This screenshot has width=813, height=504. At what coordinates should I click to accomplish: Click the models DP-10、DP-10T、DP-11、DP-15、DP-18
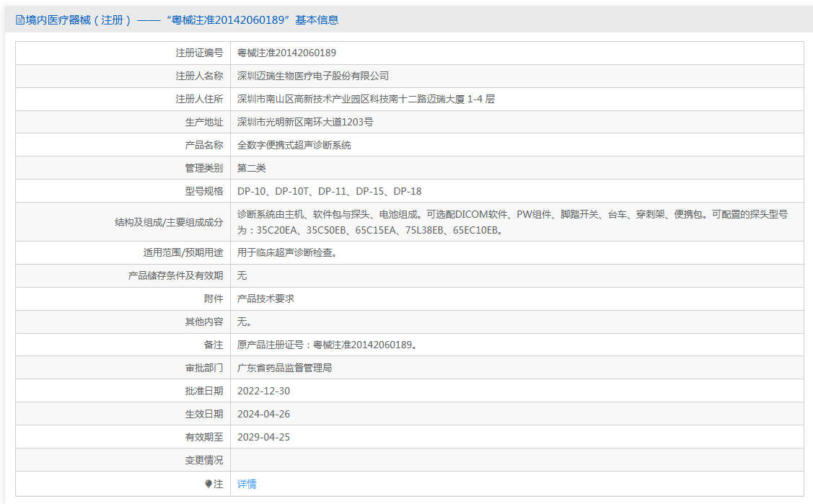(x=330, y=191)
